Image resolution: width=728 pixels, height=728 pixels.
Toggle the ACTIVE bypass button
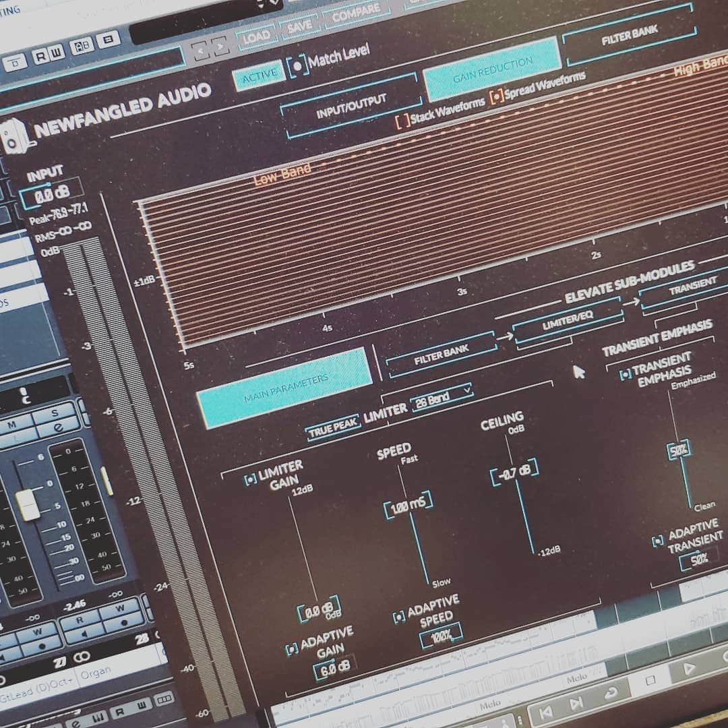(x=259, y=75)
